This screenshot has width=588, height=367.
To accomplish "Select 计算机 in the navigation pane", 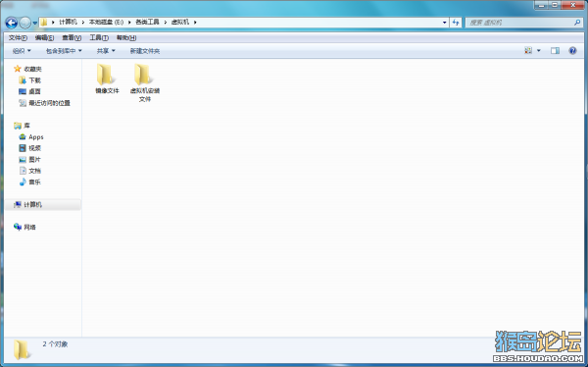I will click(43, 205).
